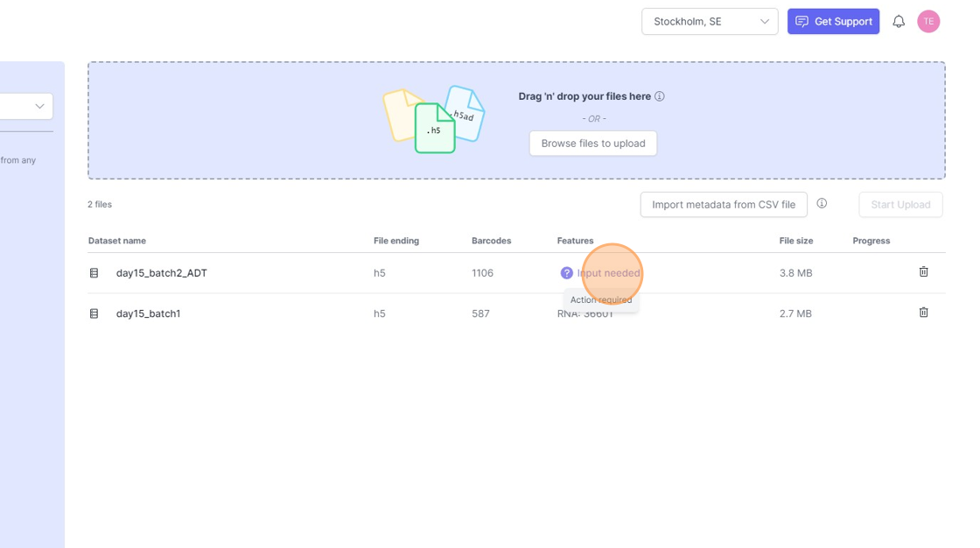Click dataset icon beside day15_batch2_ADT
The height and width of the screenshot is (548, 980).
click(94, 273)
